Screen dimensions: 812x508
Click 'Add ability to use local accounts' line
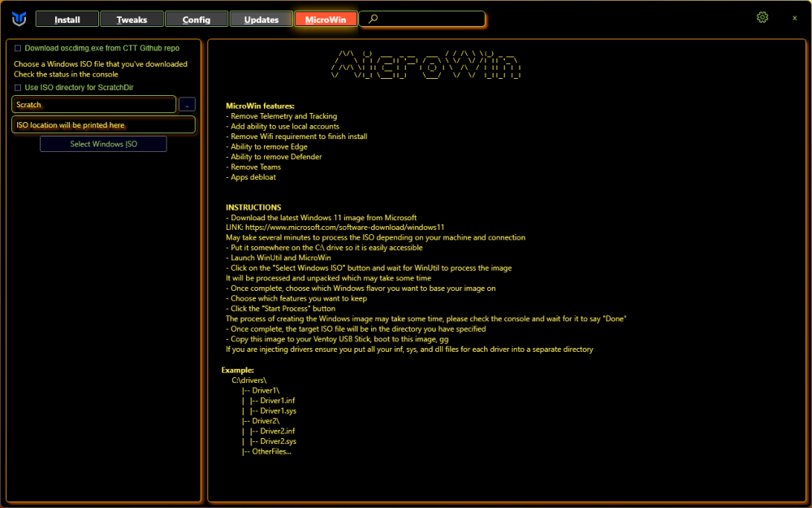click(283, 126)
